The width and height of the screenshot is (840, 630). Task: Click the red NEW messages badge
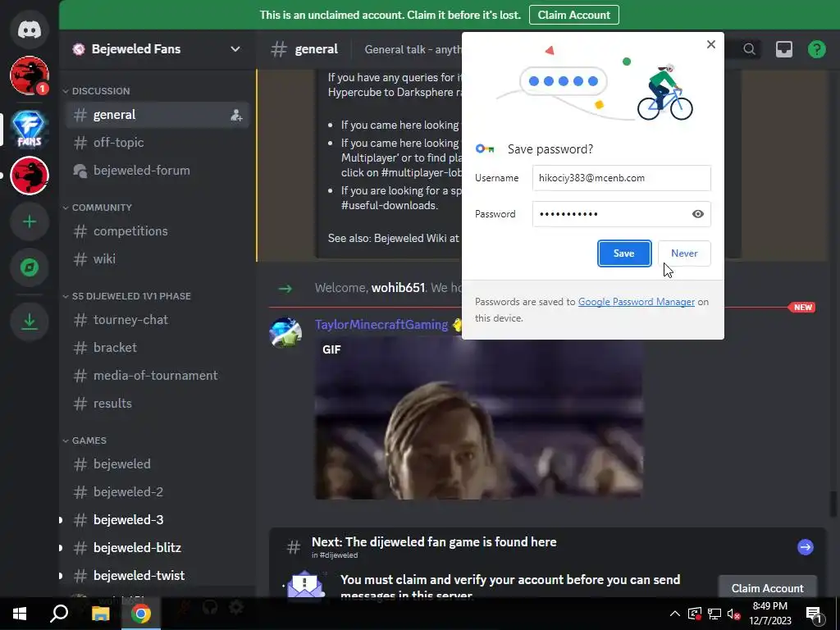click(802, 308)
